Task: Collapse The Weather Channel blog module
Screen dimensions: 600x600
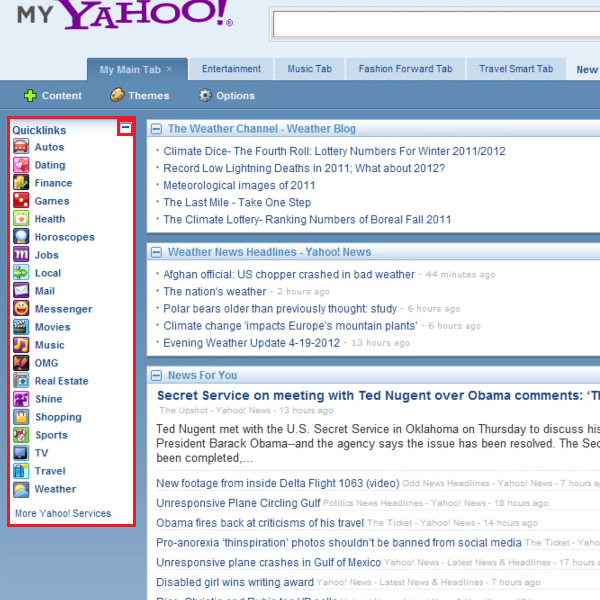Action: coord(156,129)
